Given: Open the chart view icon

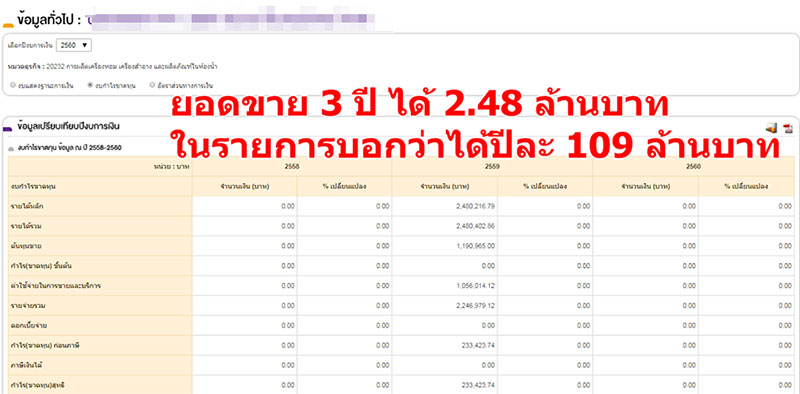Looking at the screenshot, I should click(x=770, y=129).
